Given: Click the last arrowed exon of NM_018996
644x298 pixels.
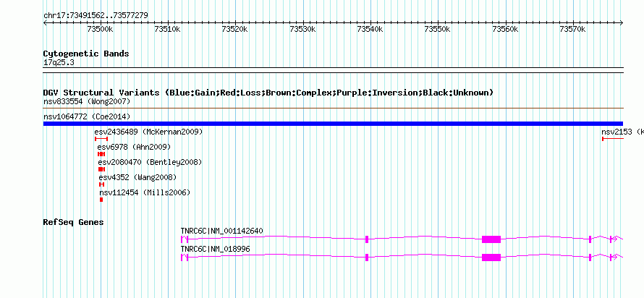Looking at the screenshot, I should [611, 257].
